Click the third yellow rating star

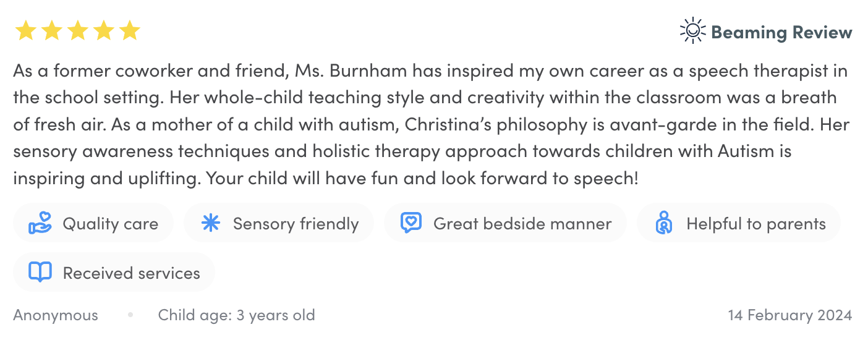77,30
